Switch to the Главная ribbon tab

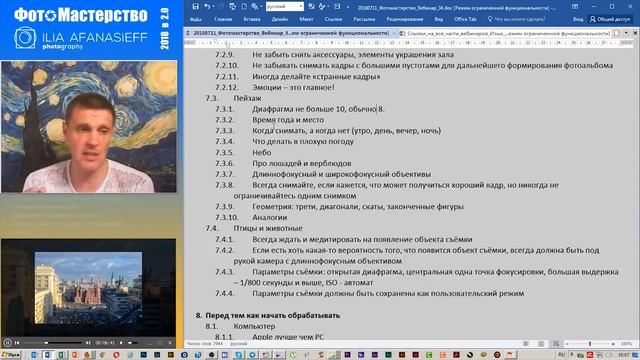223,19
